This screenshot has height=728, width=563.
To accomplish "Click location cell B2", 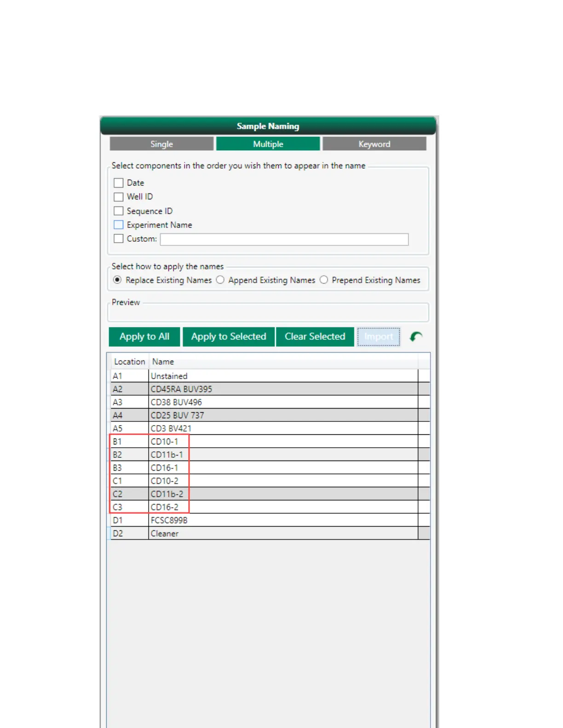I will pyautogui.click(x=129, y=455).
